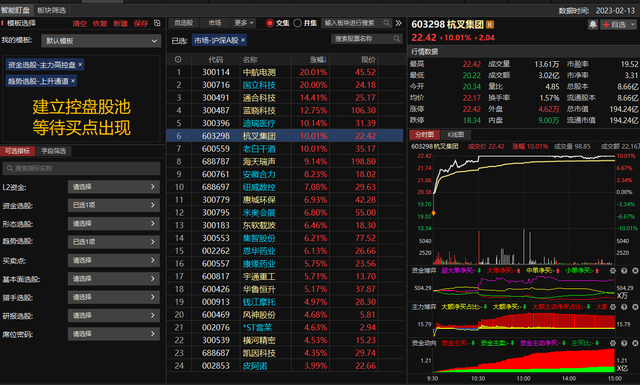
Task: Expand the 猎手选股 selector
Action: 113,297
